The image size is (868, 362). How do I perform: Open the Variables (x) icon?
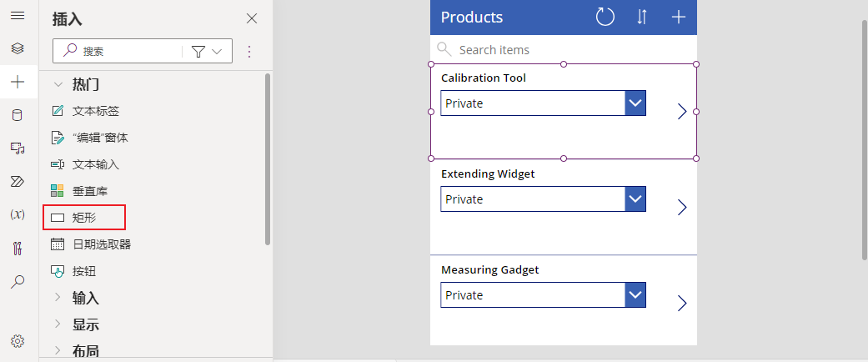[18, 214]
